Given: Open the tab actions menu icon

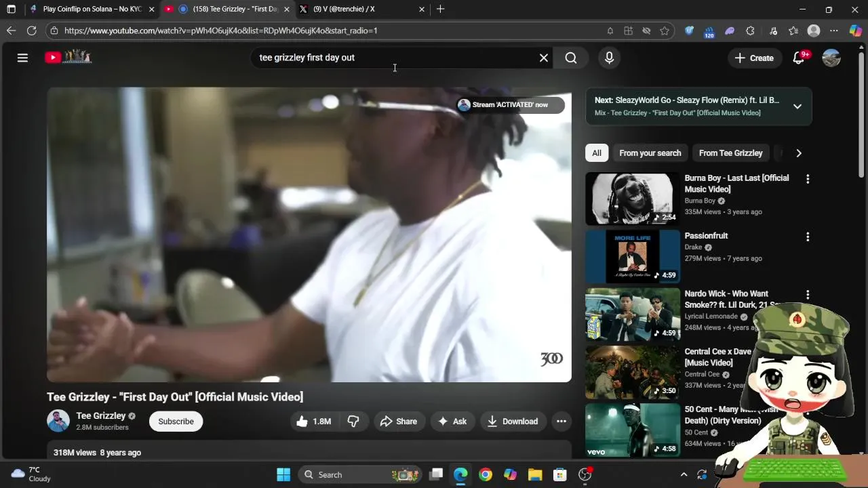Looking at the screenshot, I should tap(11, 9).
